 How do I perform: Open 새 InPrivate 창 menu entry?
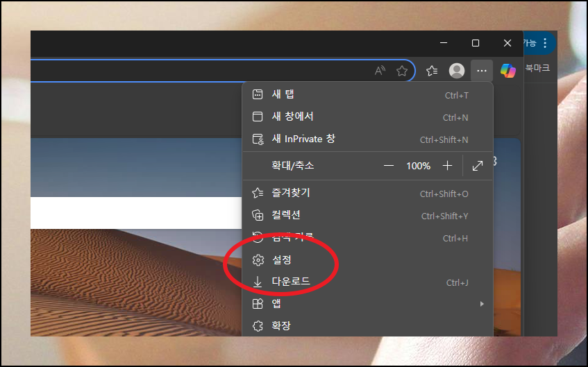pos(367,139)
